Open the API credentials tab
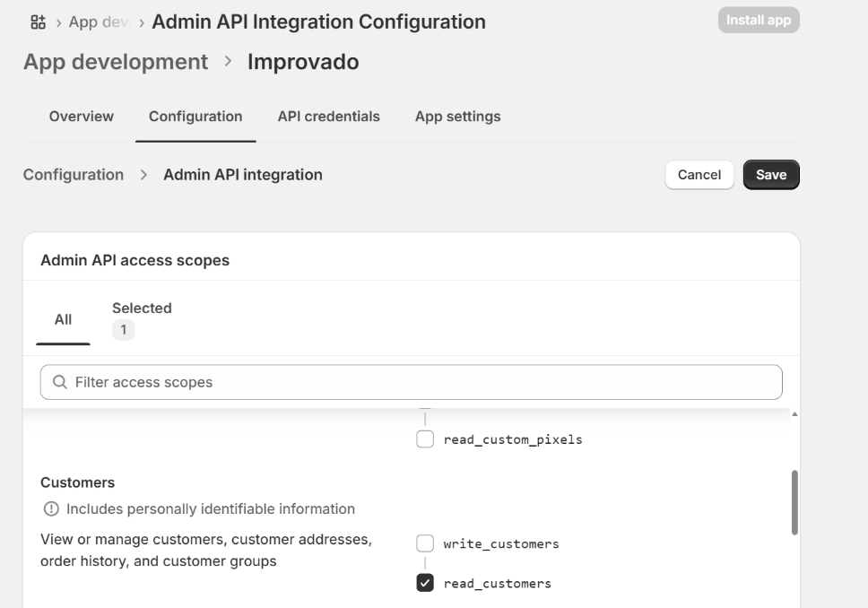 click(328, 117)
